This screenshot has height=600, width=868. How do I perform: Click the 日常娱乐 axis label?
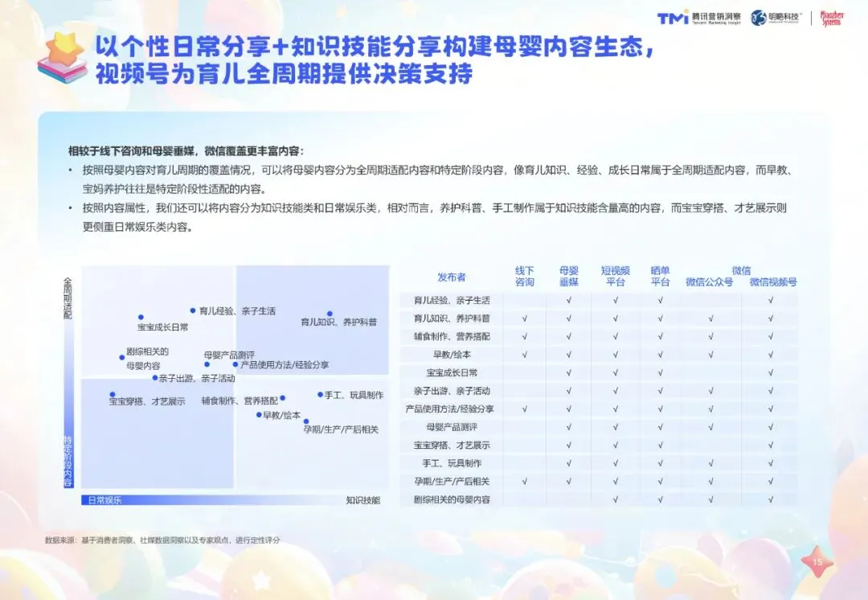[104, 500]
